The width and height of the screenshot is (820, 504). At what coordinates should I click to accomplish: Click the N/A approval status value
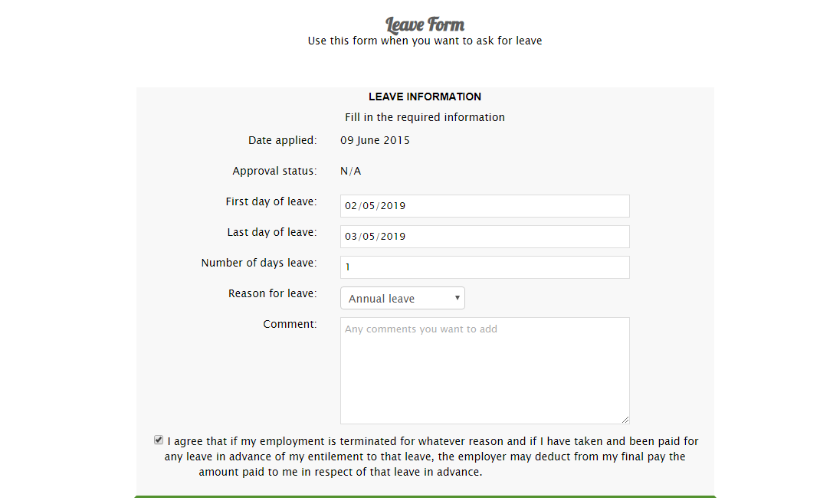pos(350,171)
